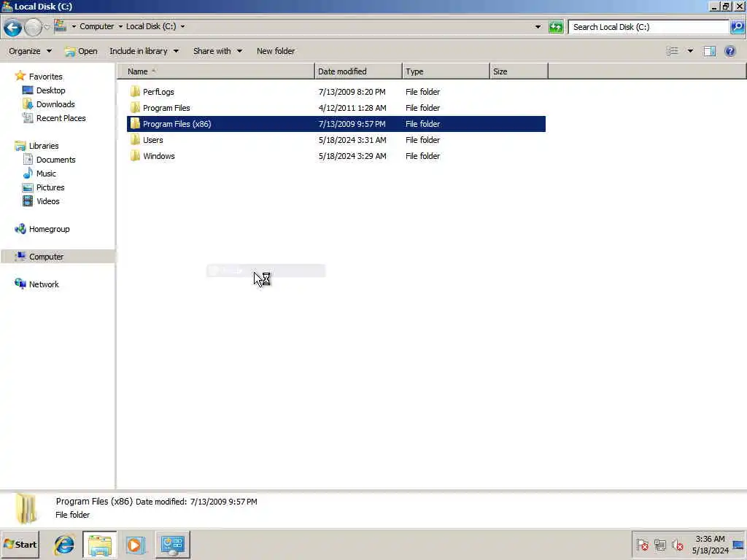Click the Program Files (x86) folder icon
Viewport: 747px width, 560px height.
coord(135,124)
